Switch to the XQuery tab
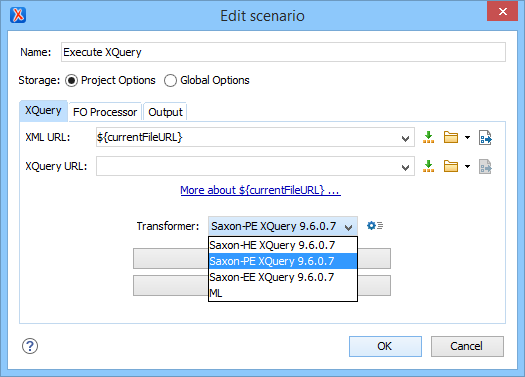525x377 pixels. (44, 111)
